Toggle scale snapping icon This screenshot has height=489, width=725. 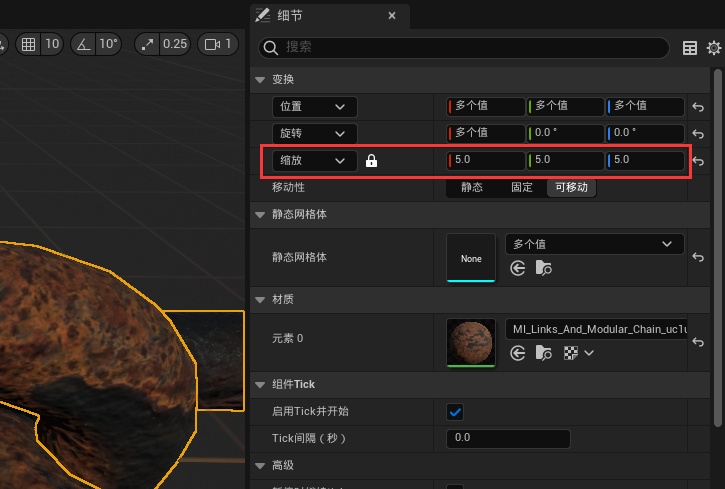(x=147, y=44)
